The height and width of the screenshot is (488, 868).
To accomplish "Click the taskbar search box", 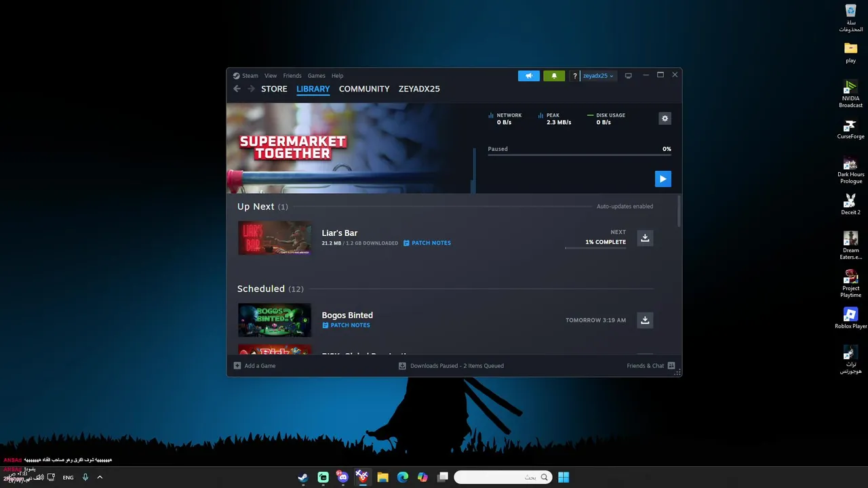I will 502,477.
